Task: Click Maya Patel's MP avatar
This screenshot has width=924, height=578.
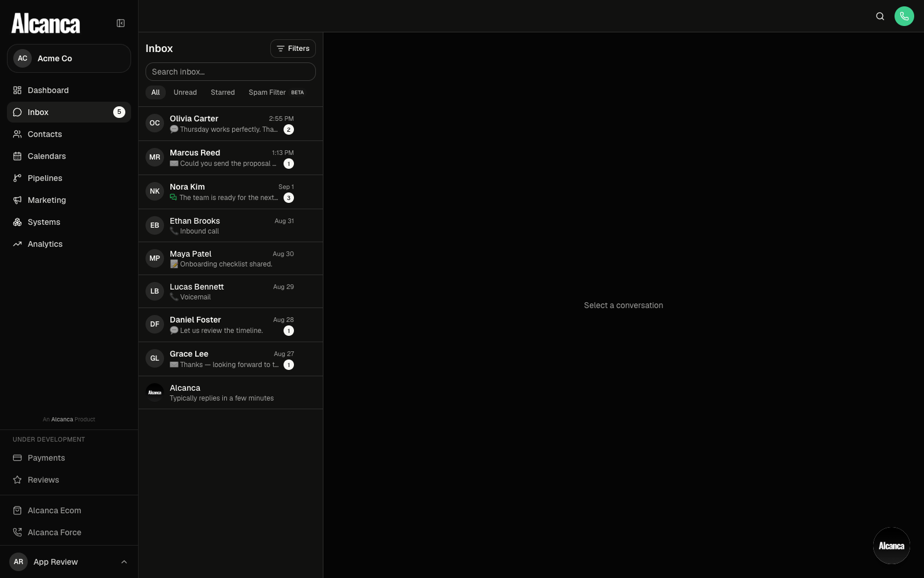Action: coord(155,258)
